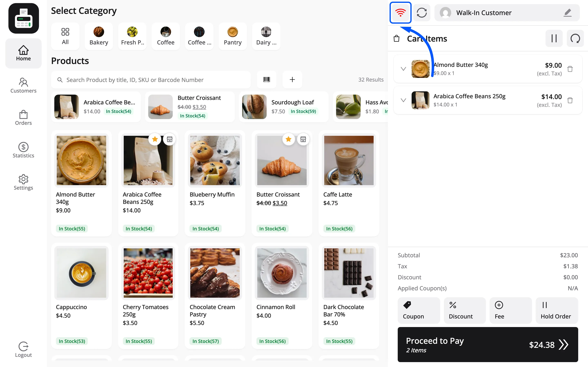Screen dimensions: 588x367
Task: Reset cart using the circular arrow icon
Action: pyautogui.click(x=575, y=38)
